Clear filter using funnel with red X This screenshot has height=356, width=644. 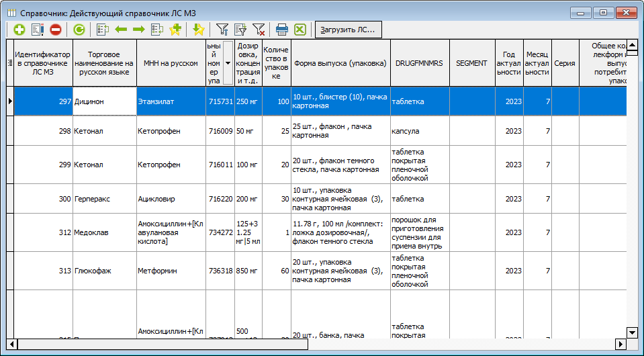coord(259,30)
